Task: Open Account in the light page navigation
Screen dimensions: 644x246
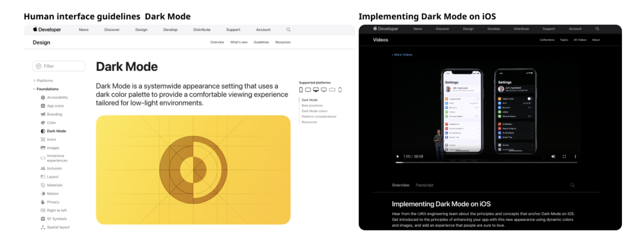Action: 263,29
